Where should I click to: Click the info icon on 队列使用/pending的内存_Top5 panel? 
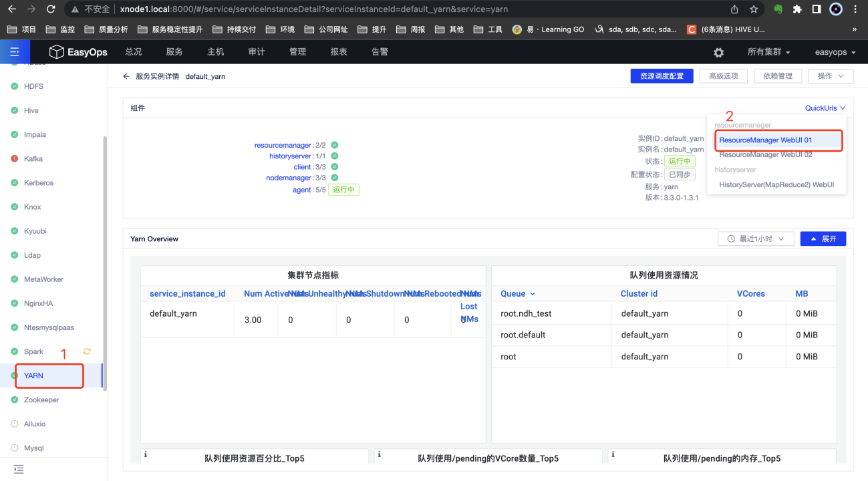[613, 454]
